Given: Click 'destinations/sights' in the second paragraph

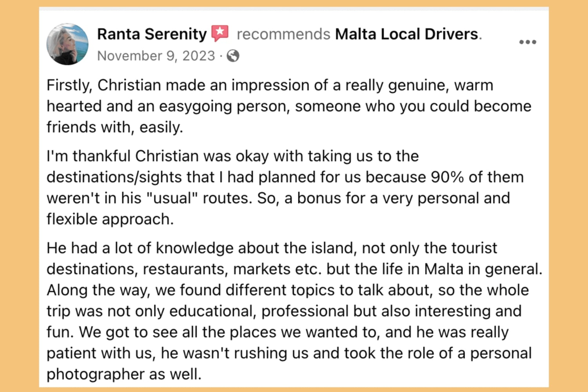Looking at the screenshot, I should 114,177.
